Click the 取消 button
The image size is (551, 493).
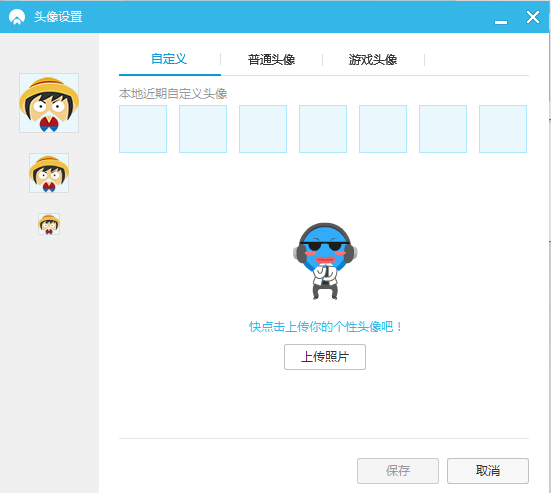click(x=488, y=471)
